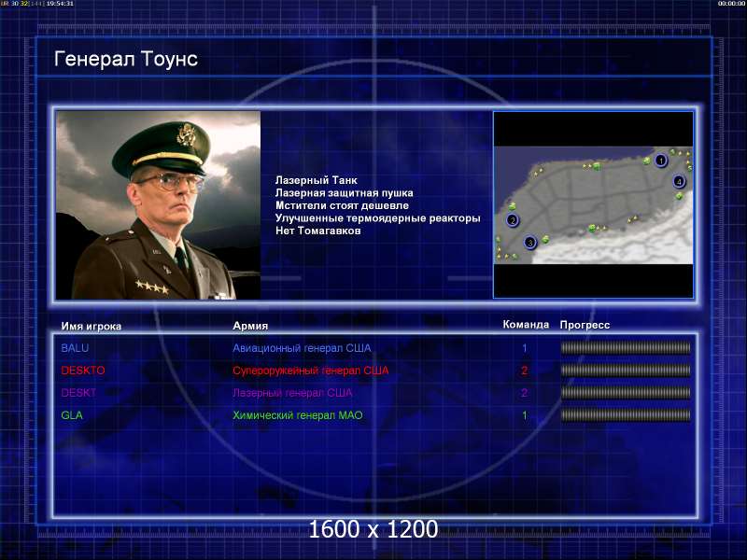Click the purple DESKT player progress bar
The width and height of the screenshot is (747, 560).
point(626,392)
